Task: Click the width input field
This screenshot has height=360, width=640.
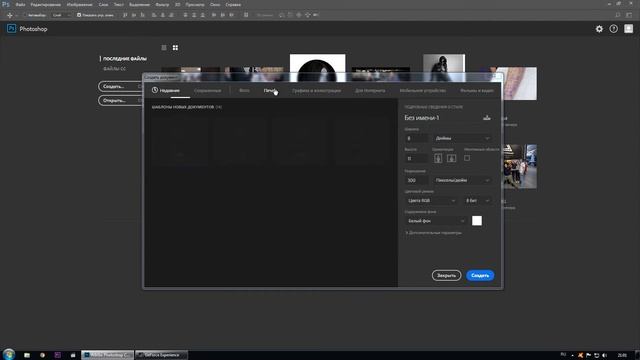Action: (416, 138)
